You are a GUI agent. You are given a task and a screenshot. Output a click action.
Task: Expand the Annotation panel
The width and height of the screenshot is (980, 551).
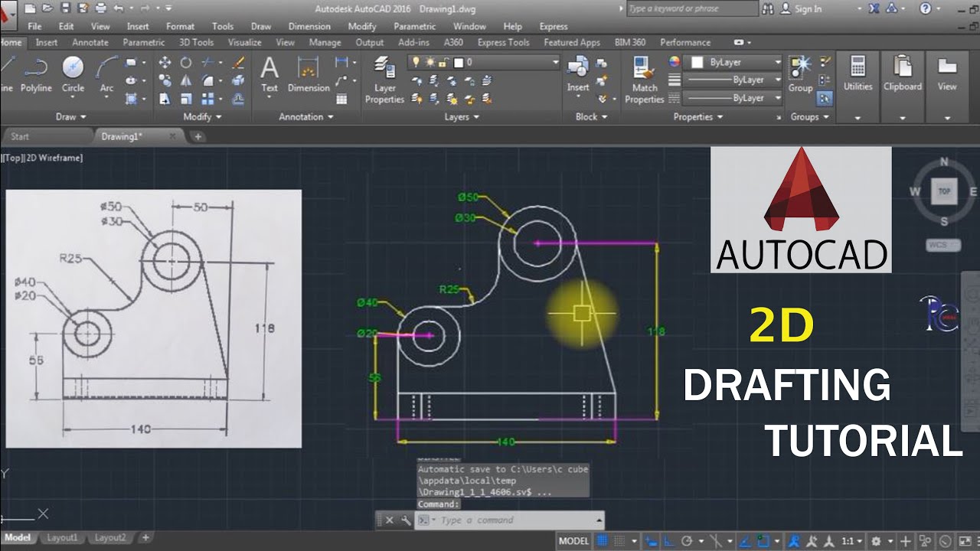306,117
